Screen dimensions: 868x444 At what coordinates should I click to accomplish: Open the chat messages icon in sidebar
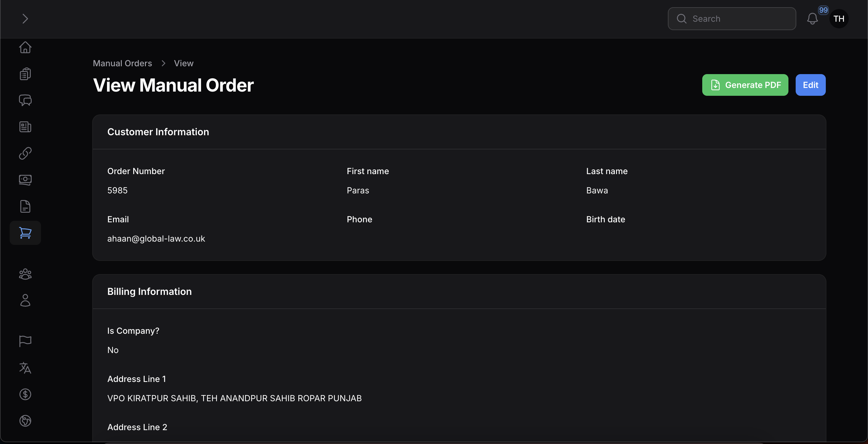tap(25, 100)
